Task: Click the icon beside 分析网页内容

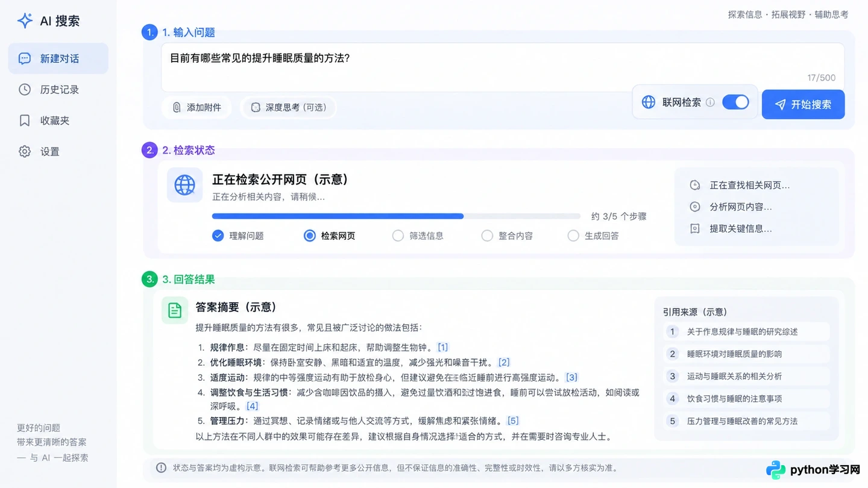Action: (695, 207)
